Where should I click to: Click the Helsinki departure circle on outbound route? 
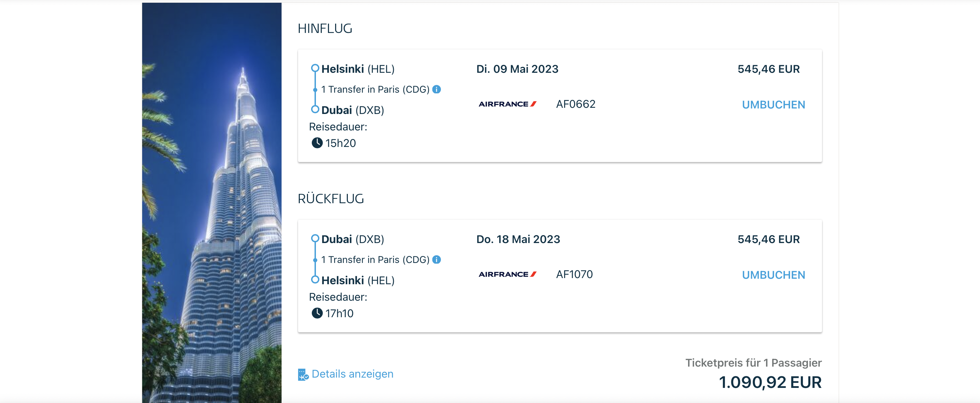coord(315,68)
